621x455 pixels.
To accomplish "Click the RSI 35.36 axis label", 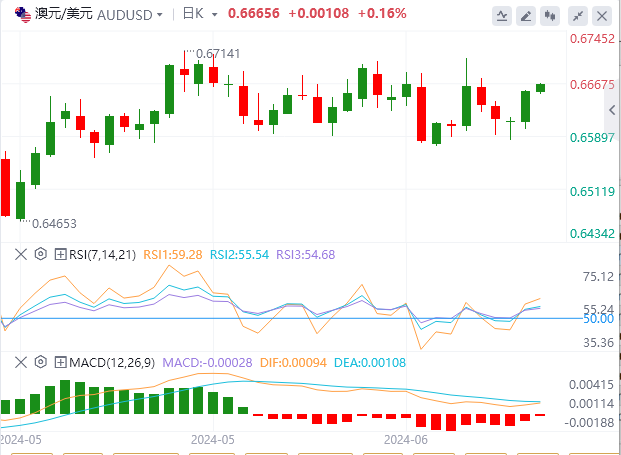I will click(x=598, y=343).
